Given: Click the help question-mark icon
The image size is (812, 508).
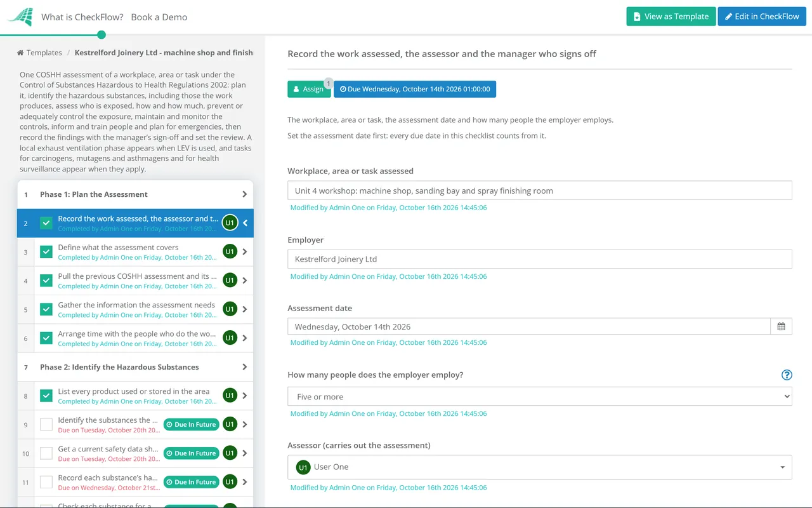Looking at the screenshot, I should [x=787, y=375].
